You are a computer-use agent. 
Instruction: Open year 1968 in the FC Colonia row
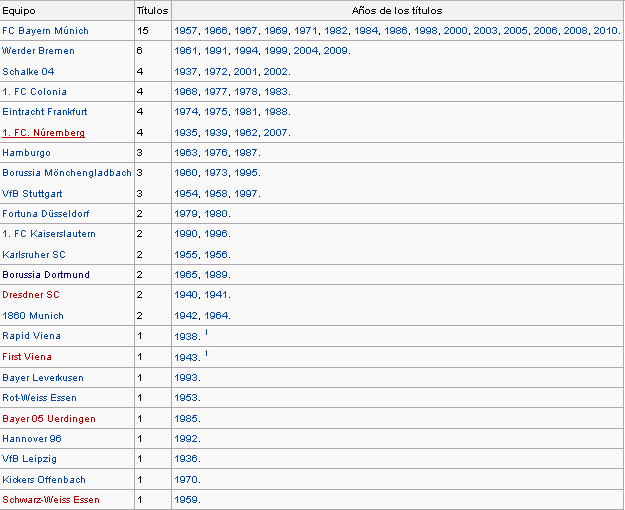pyautogui.click(x=186, y=91)
